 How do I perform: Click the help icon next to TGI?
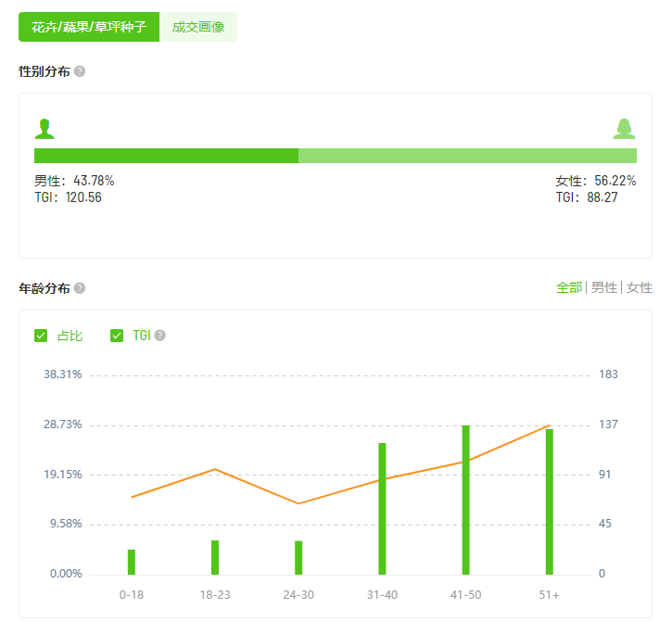[160, 336]
